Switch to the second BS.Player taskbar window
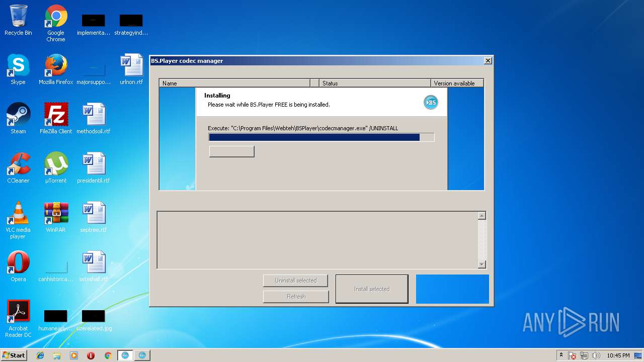644x362 pixels. 142,355
